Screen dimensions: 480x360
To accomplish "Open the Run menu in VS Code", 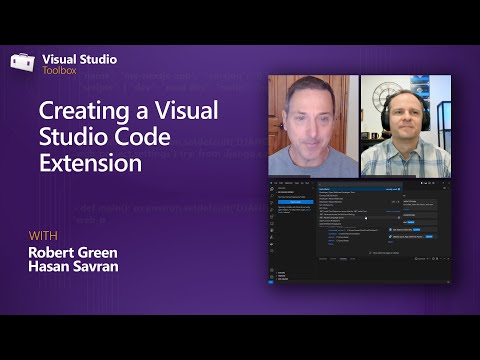I will [x=307, y=183].
